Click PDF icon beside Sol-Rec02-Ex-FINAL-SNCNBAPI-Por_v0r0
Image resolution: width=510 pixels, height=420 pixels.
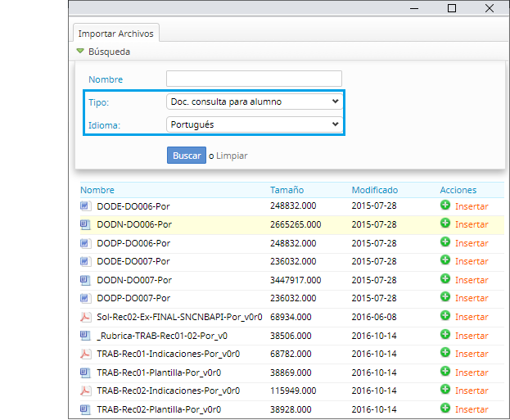84,317
